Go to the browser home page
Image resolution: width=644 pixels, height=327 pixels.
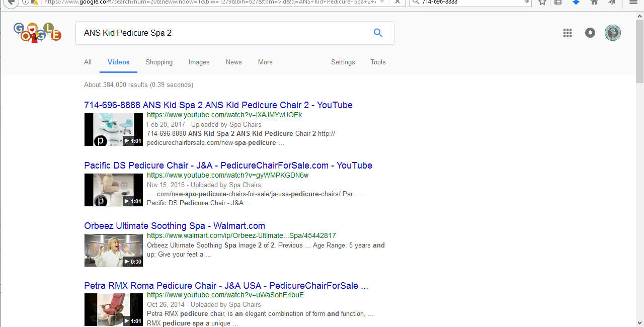click(x=594, y=3)
